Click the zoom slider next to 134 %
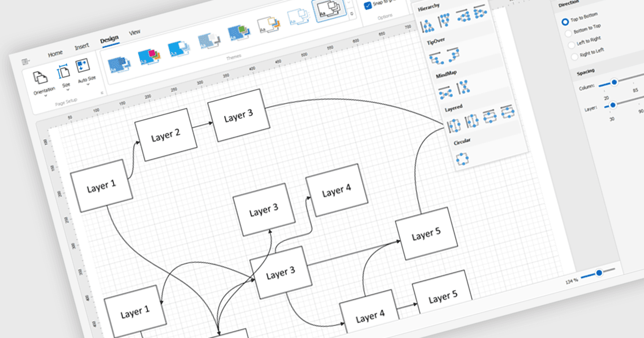The image size is (644, 338). (598, 274)
